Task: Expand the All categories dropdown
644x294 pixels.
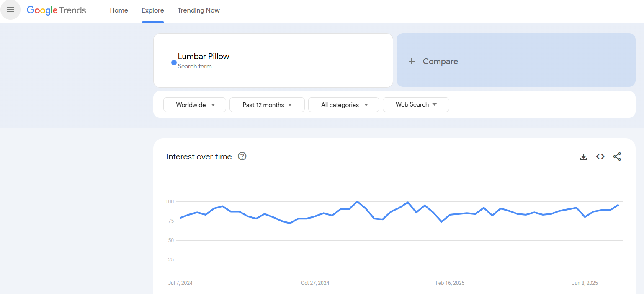Action: pyautogui.click(x=344, y=105)
